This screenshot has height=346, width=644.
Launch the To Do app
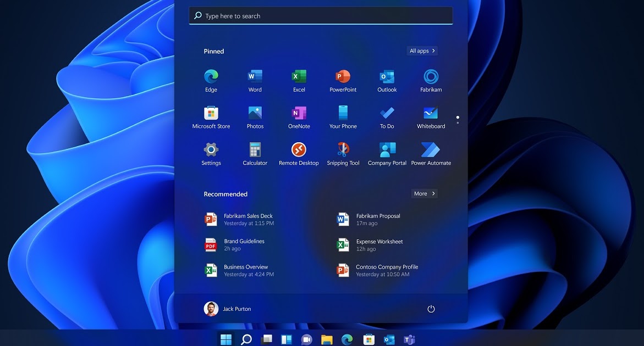[387, 117]
